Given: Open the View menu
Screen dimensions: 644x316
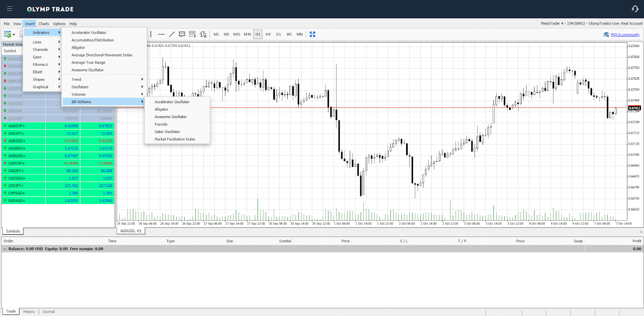Looking at the screenshot, I should click(17, 24).
